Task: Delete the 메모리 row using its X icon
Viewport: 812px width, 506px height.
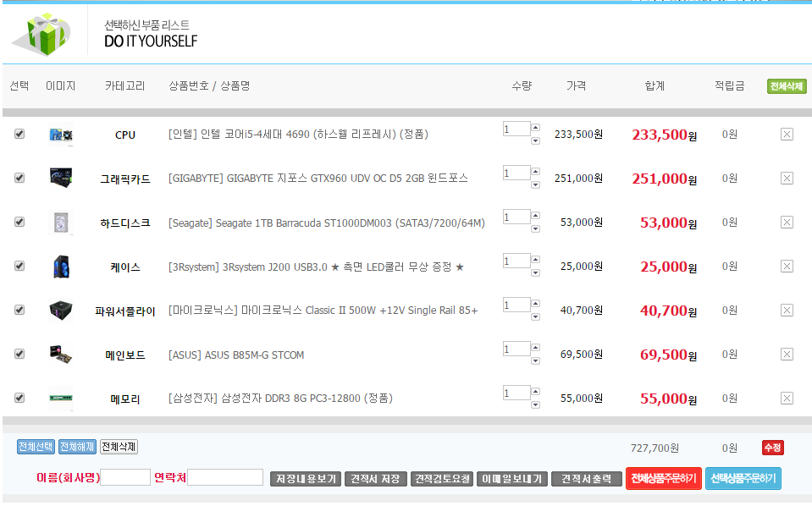Action: [x=787, y=399]
